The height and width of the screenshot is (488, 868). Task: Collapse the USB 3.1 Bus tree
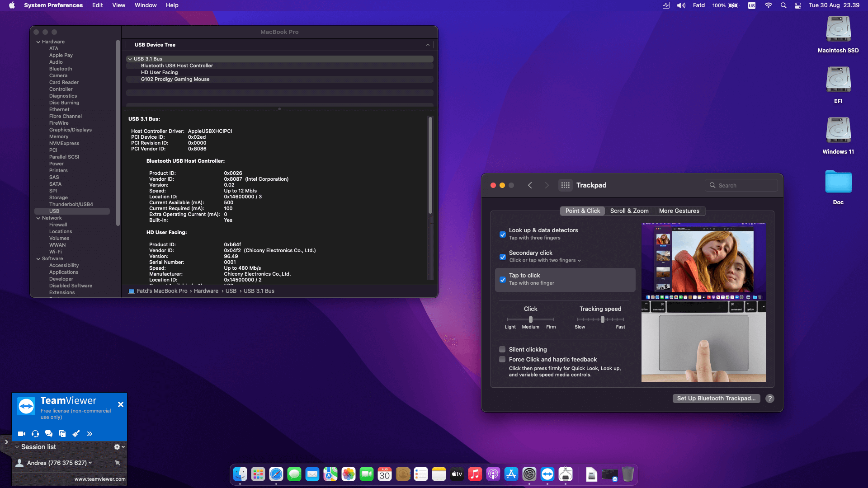tap(130, 59)
